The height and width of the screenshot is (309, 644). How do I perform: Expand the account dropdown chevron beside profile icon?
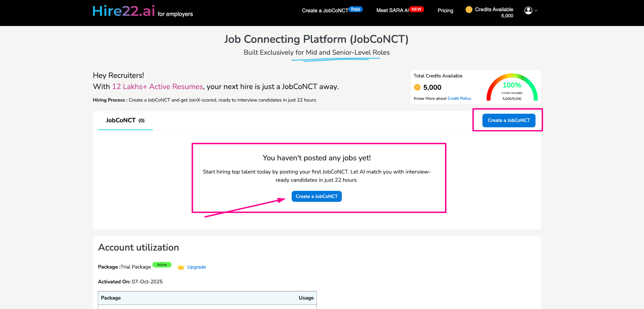pos(537,11)
